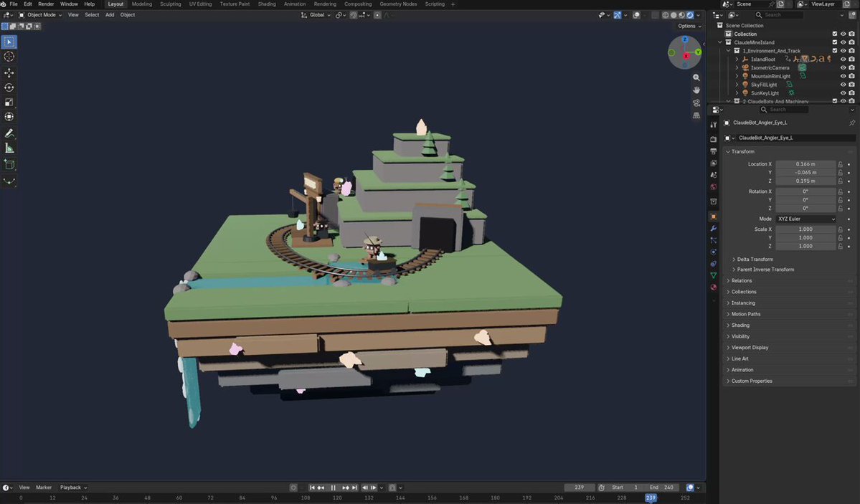Pick the Measure tool
This screenshot has width=860, height=504.
coord(9,148)
